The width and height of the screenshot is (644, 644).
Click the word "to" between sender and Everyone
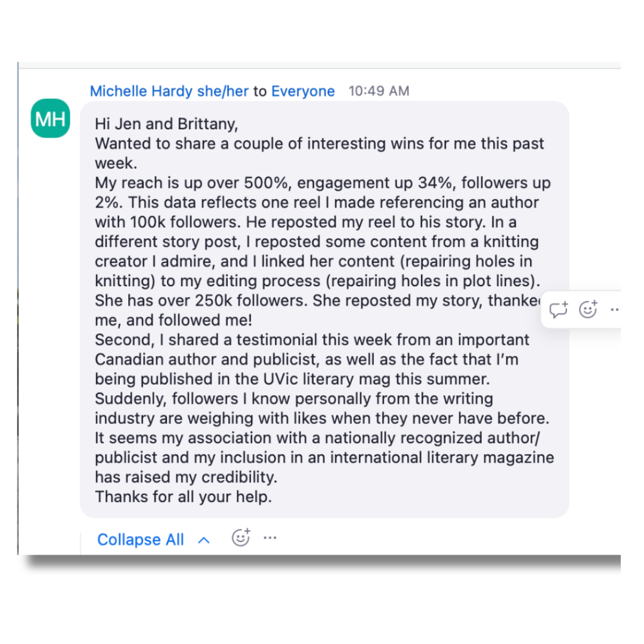tap(260, 91)
